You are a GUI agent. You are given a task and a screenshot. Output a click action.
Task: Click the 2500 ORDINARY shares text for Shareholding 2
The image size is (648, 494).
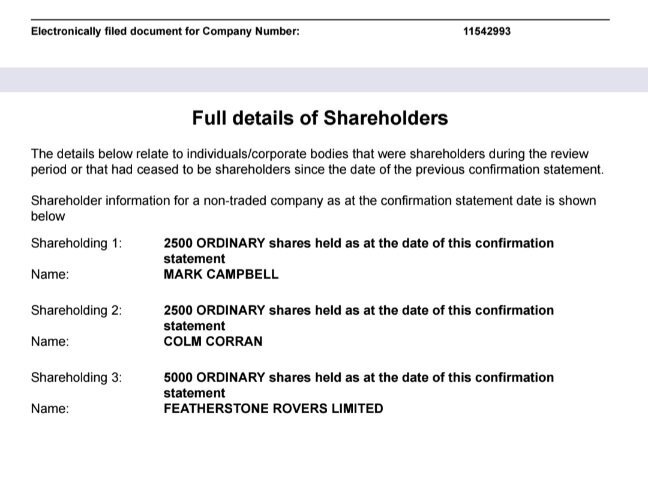pyautogui.click(x=214, y=310)
